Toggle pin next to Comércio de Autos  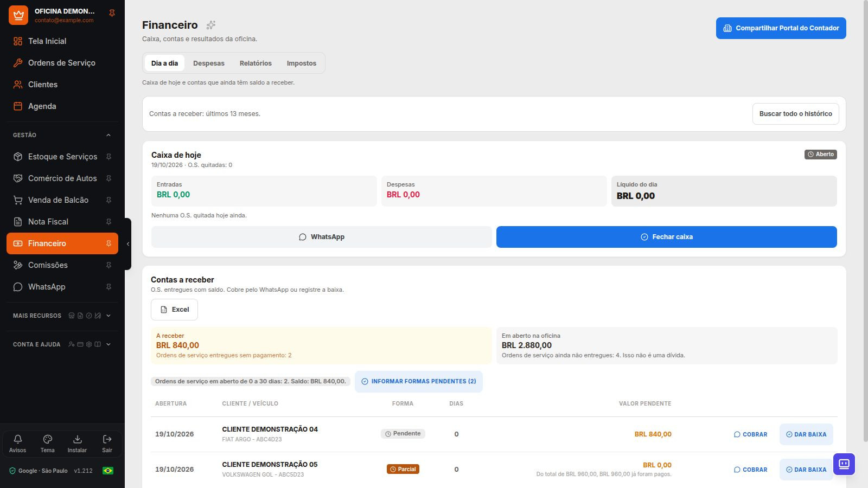(108, 178)
